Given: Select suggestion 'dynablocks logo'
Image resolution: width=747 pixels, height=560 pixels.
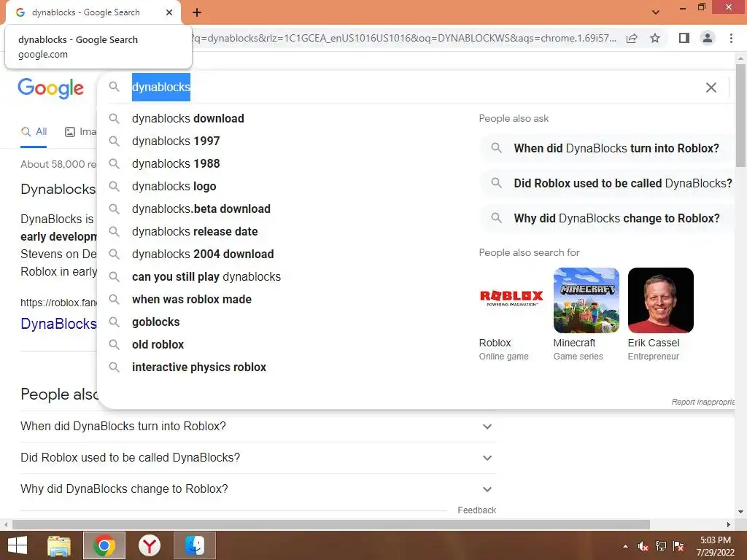Looking at the screenshot, I should point(174,186).
